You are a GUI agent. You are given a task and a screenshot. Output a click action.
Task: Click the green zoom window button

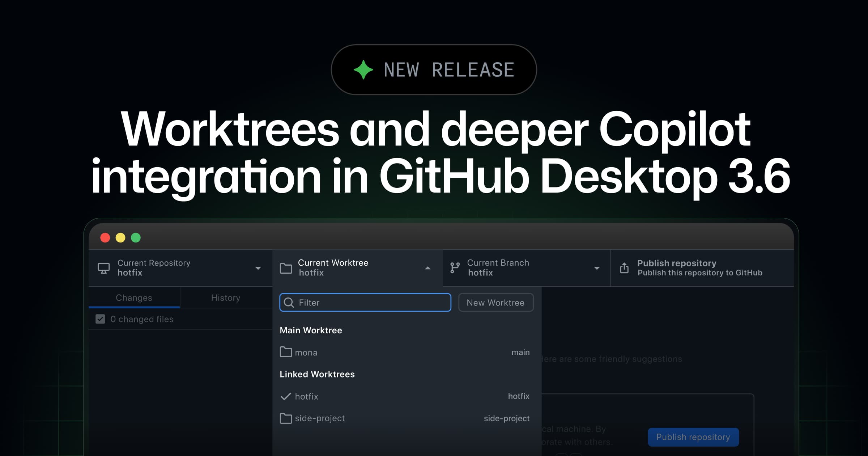point(136,238)
